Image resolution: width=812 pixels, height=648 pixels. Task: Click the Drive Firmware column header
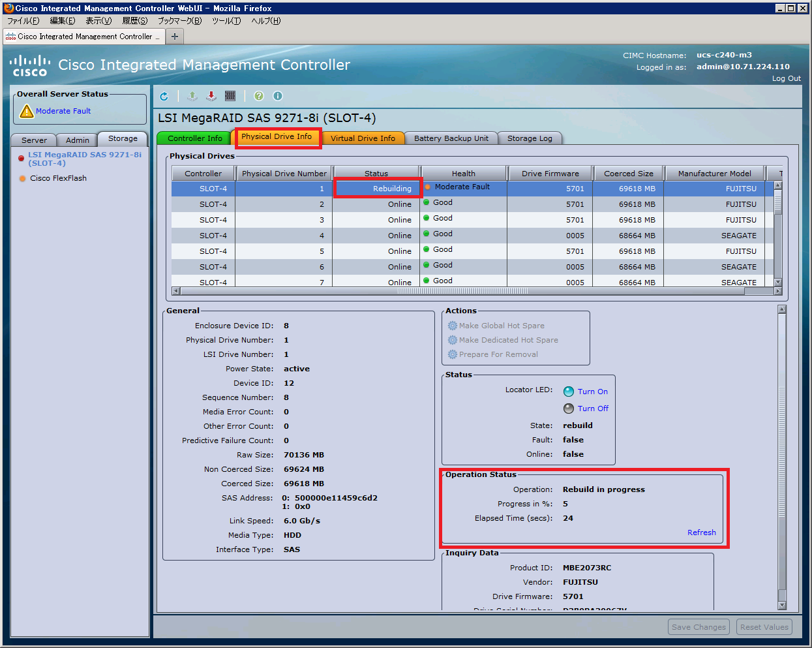(x=550, y=174)
